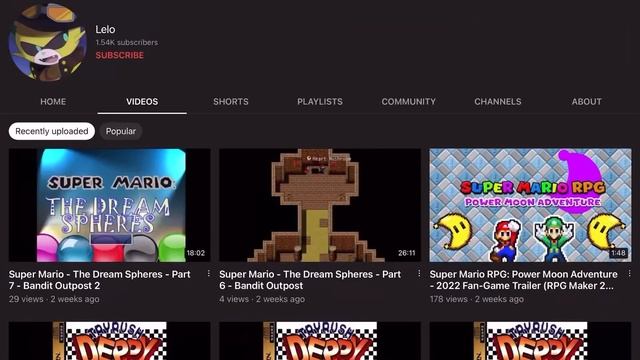Play the Dream Spheres Part 7 thumbnail
This screenshot has height=360, width=640.
click(110, 205)
